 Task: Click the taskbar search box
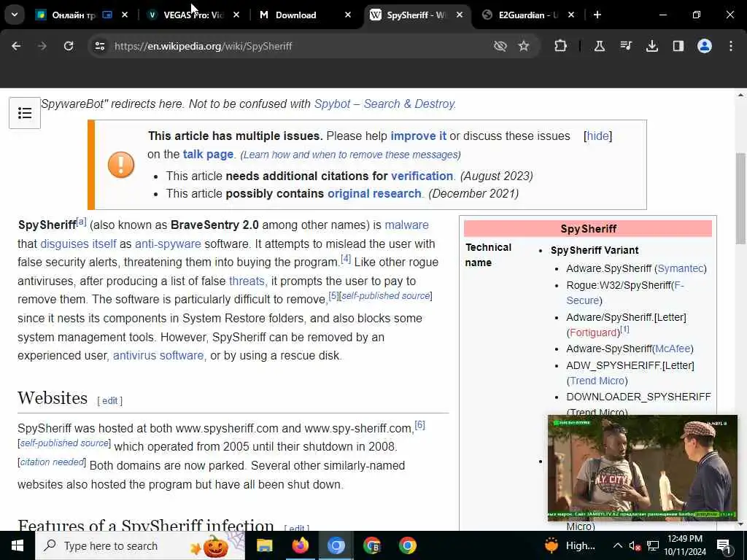(x=140, y=545)
